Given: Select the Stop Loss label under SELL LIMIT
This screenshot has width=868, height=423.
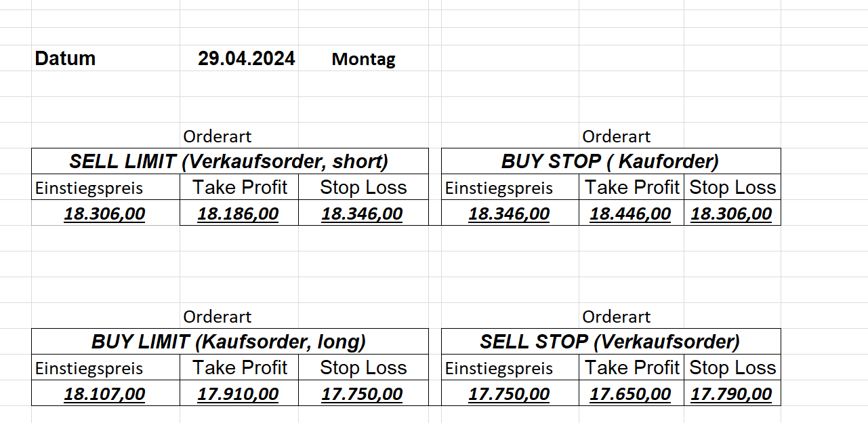Looking at the screenshot, I should point(363,188).
